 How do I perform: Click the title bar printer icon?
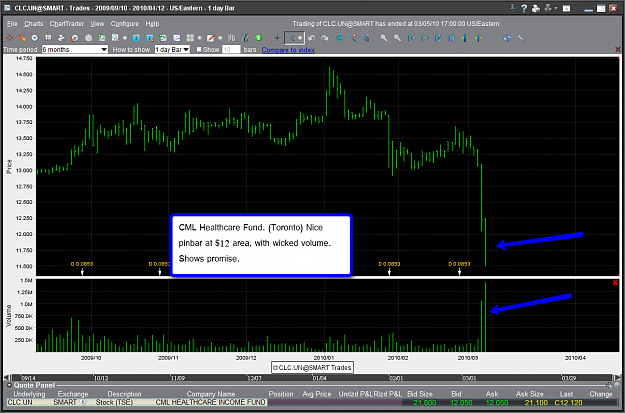pyautogui.click(x=536, y=8)
